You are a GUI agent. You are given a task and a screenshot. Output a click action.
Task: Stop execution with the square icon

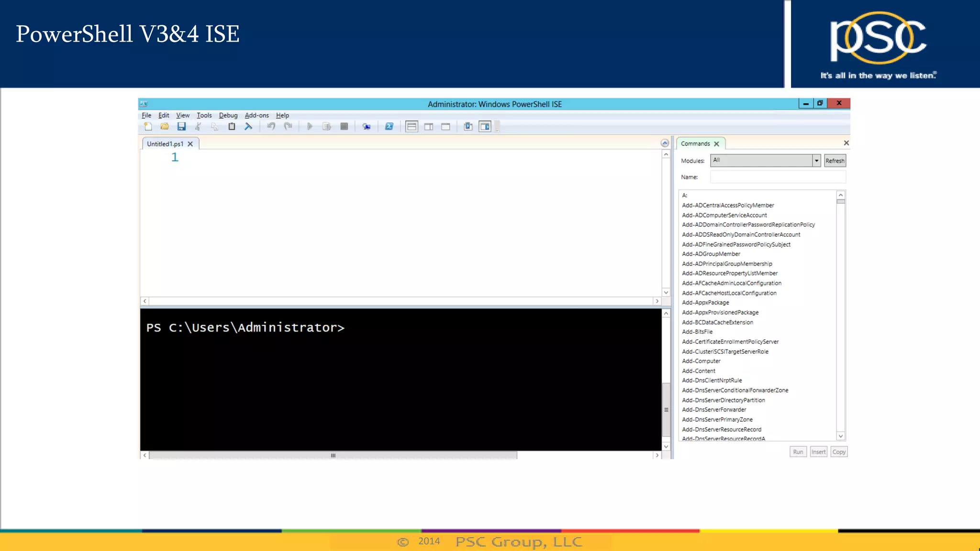pos(344,127)
